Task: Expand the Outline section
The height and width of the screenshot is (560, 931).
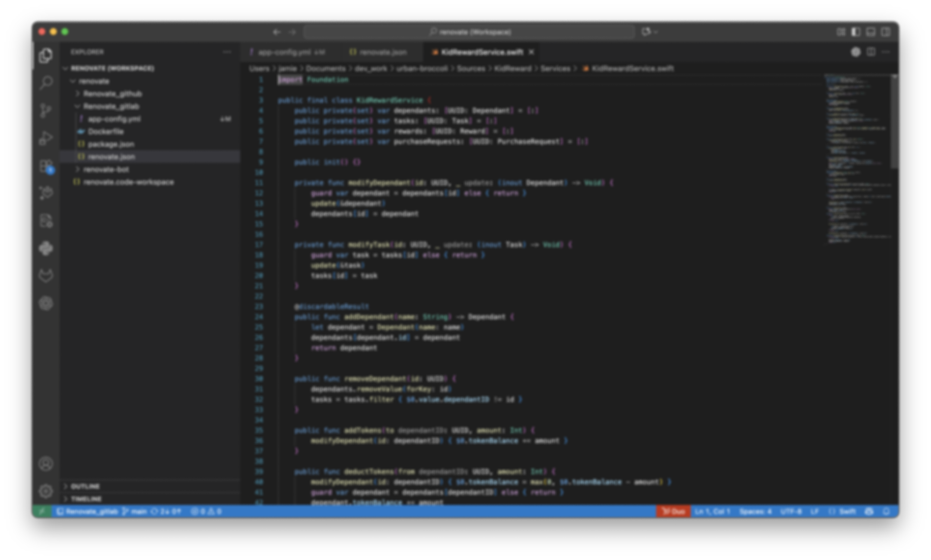Action: pos(85,486)
